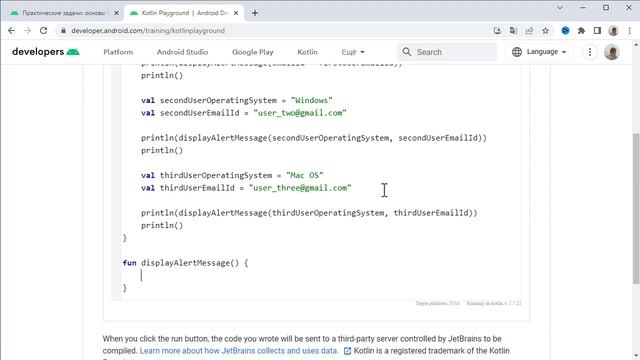Click the blue extension icon in toolbar

[x=565, y=31]
